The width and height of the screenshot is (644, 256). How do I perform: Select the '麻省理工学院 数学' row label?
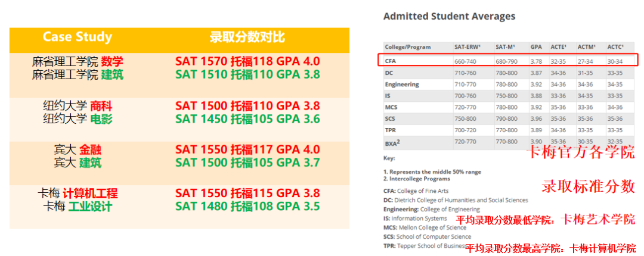click(78, 62)
